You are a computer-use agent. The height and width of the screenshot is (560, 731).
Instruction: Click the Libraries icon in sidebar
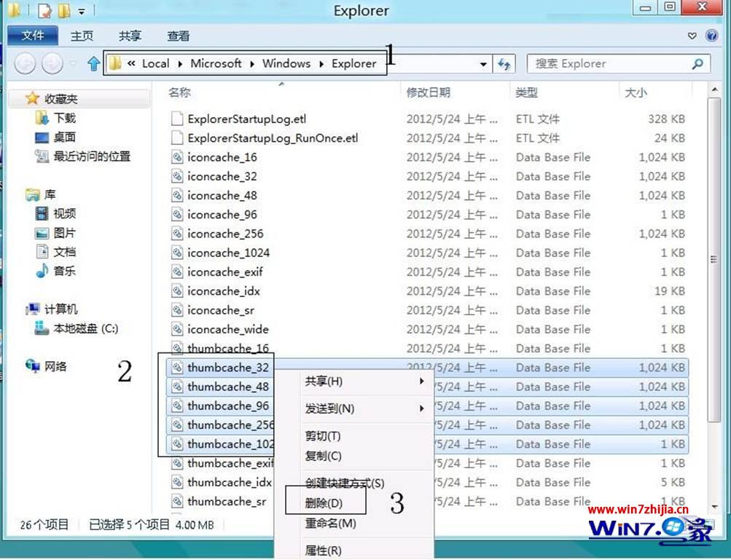click(33, 194)
